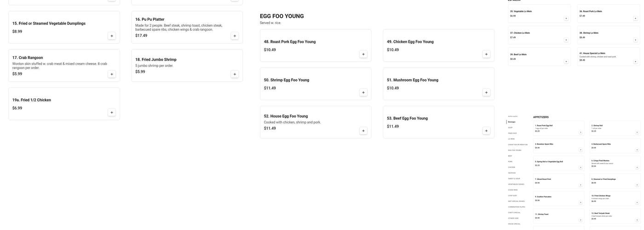Image resolution: width=644 pixels, height=230 pixels.
Task: Open Egg Foo Young category in sidebar
Action: [x=515, y=150]
